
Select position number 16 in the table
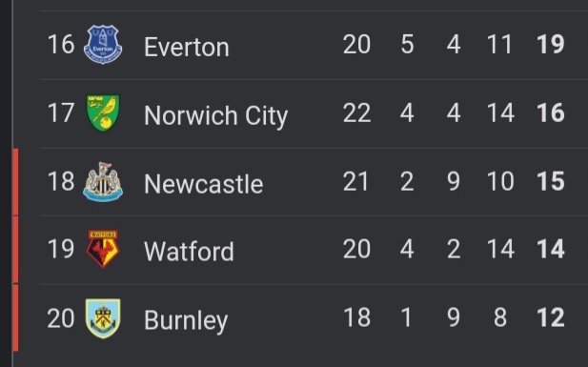pyautogui.click(x=61, y=45)
